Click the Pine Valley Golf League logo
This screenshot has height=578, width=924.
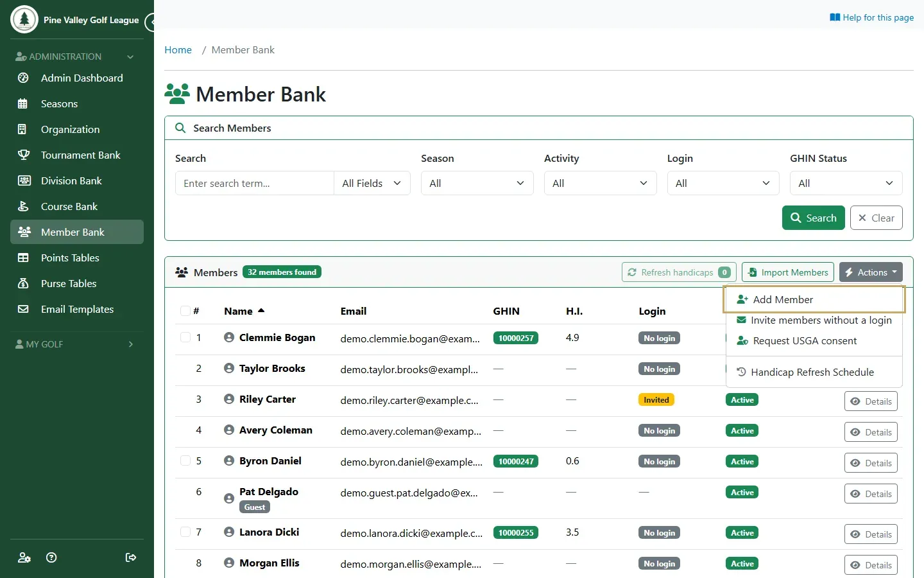24,19
